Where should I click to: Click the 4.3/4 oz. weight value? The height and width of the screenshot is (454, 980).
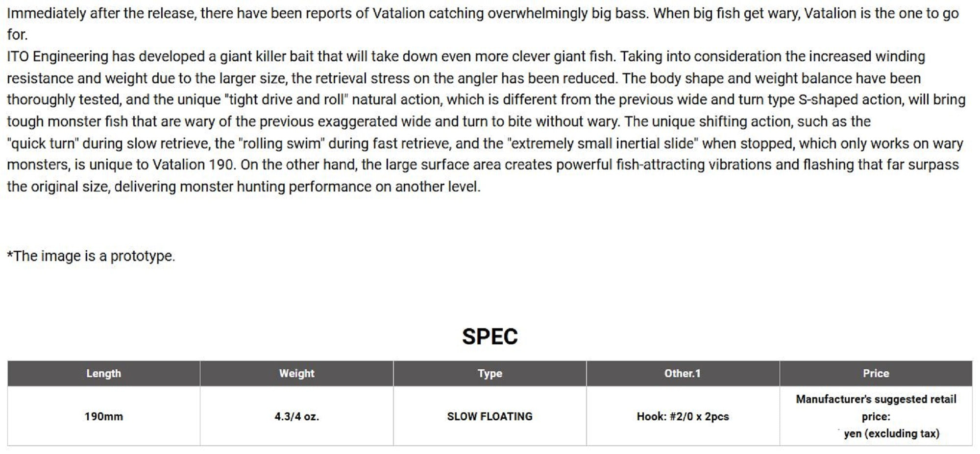pyautogui.click(x=296, y=416)
